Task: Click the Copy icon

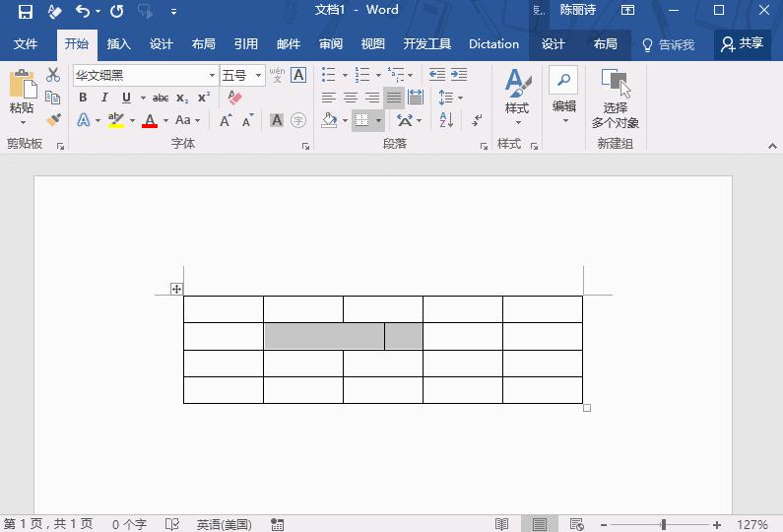Action: [x=53, y=98]
